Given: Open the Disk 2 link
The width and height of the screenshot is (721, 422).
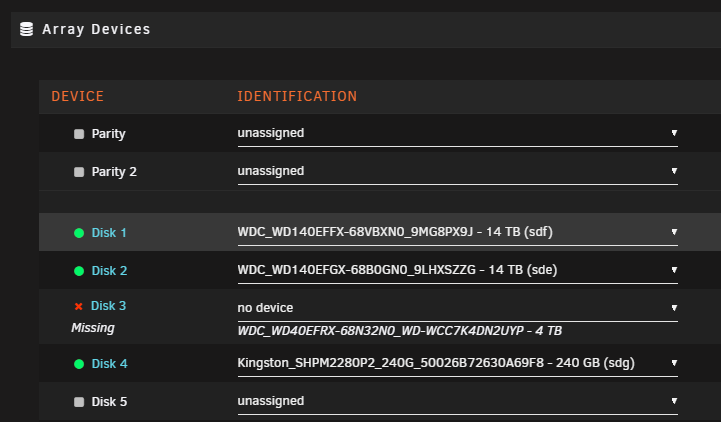Looking at the screenshot, I should (x=109, y=271).
